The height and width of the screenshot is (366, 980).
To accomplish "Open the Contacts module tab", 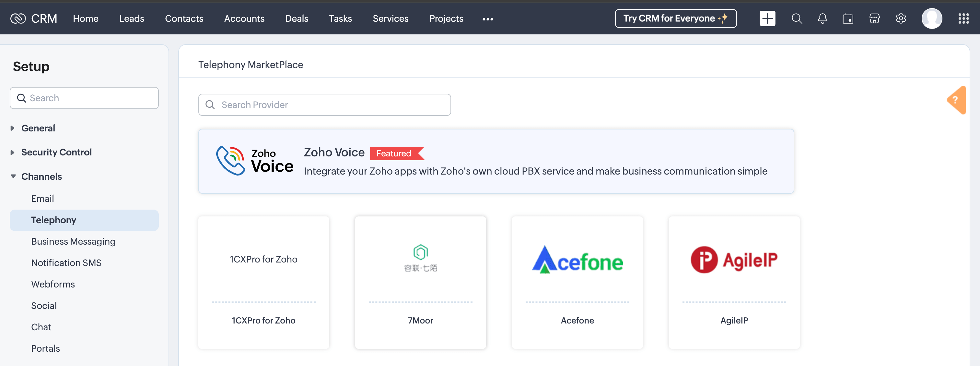I will tap(184, 18).
